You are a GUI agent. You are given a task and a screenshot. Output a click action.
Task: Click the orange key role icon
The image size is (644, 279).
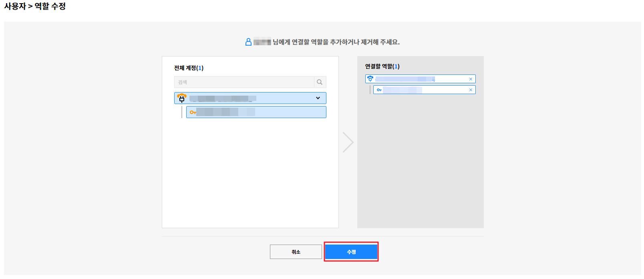193,112
